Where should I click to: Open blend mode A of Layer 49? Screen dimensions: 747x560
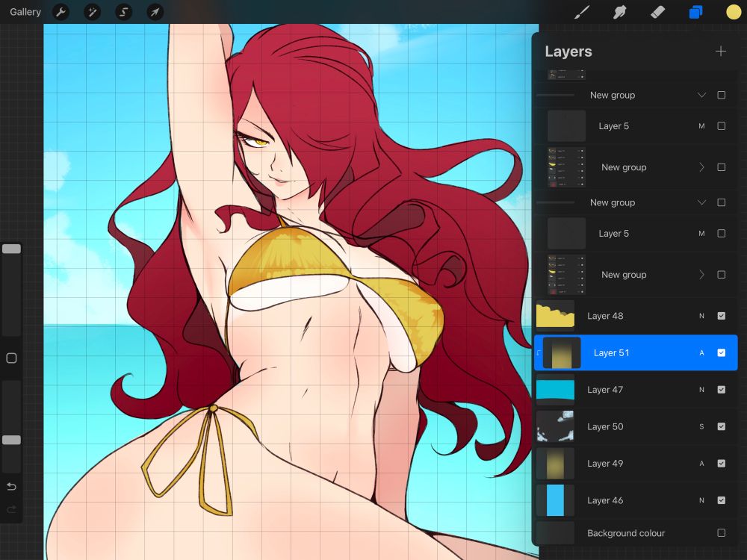click(x=701, y=464)
